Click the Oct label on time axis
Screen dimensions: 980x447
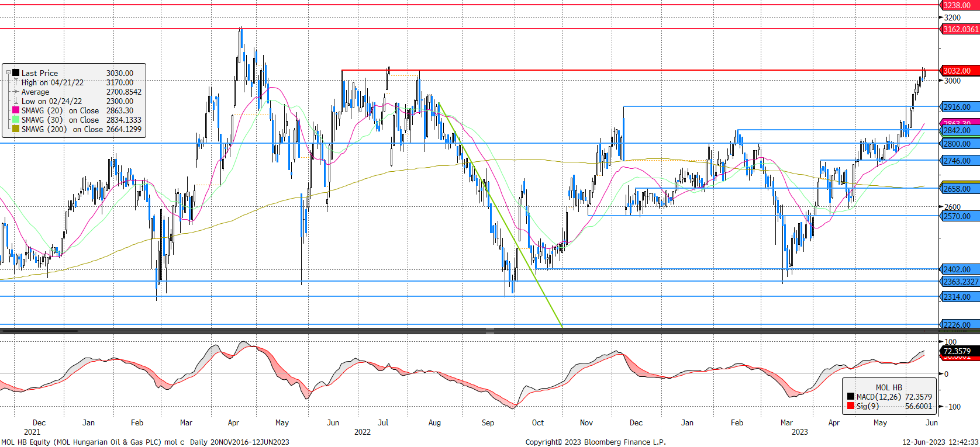click(537, 422)
